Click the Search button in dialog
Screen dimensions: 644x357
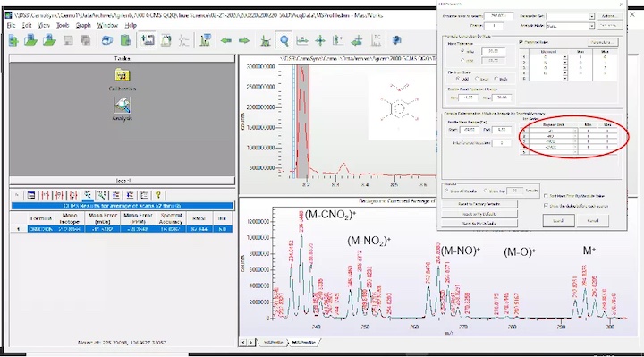[558, 221]
